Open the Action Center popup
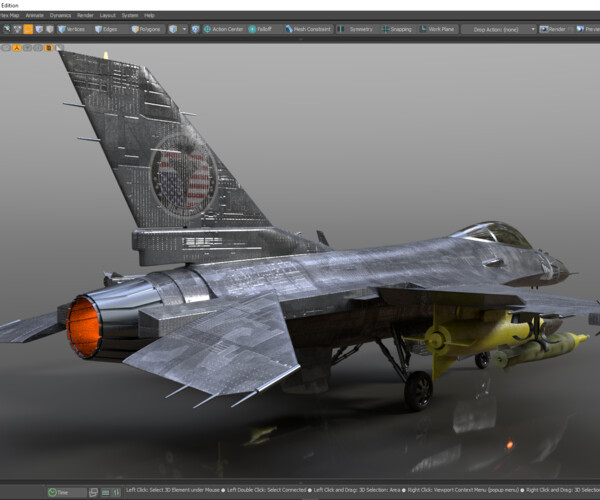The image size is (600, 500). 223,29
